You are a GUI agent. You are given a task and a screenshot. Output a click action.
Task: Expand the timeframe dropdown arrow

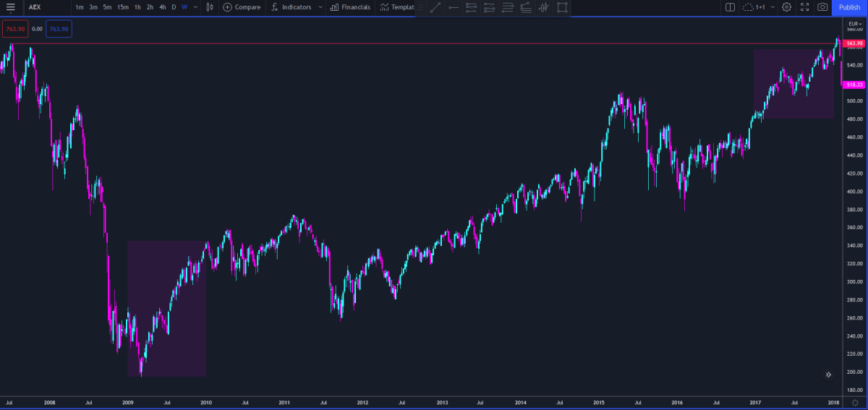tap(195, 7)
